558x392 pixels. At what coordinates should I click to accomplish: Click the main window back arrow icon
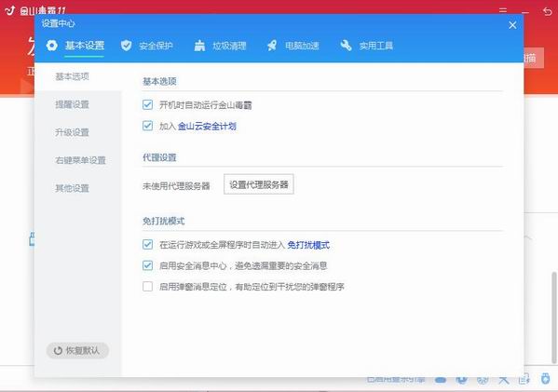coord(548,11)
